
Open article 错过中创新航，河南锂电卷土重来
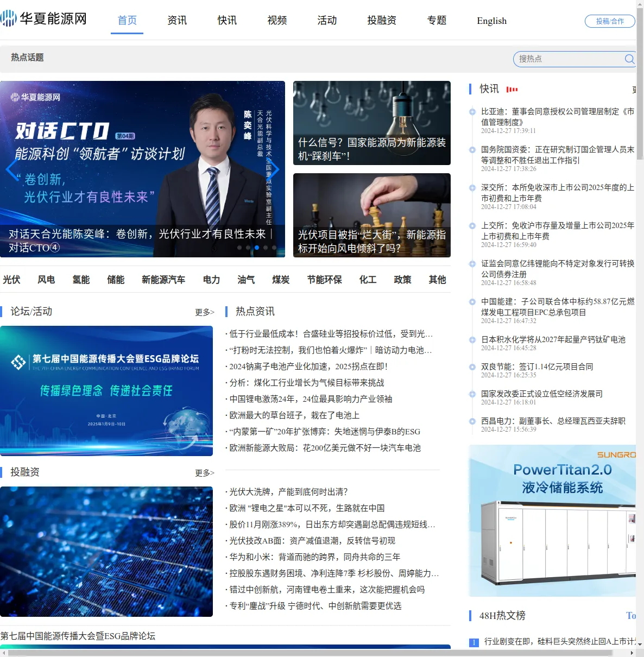[326, 590]
